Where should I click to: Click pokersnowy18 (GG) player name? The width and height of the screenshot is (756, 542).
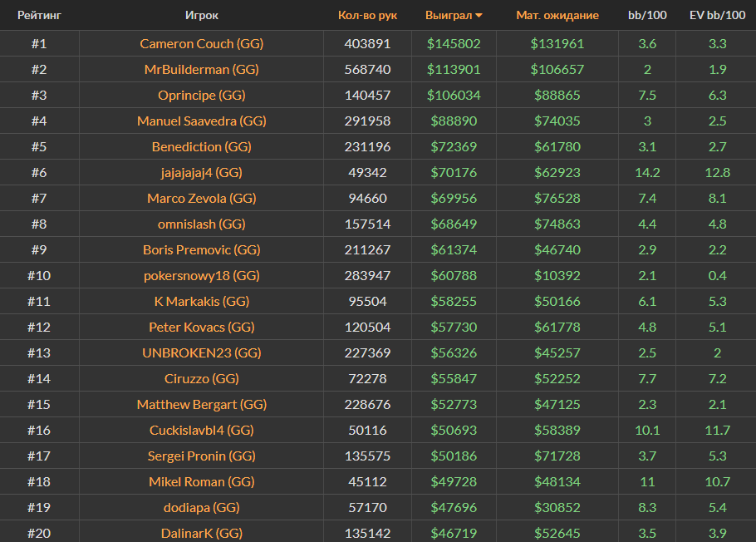pos(201,275)
